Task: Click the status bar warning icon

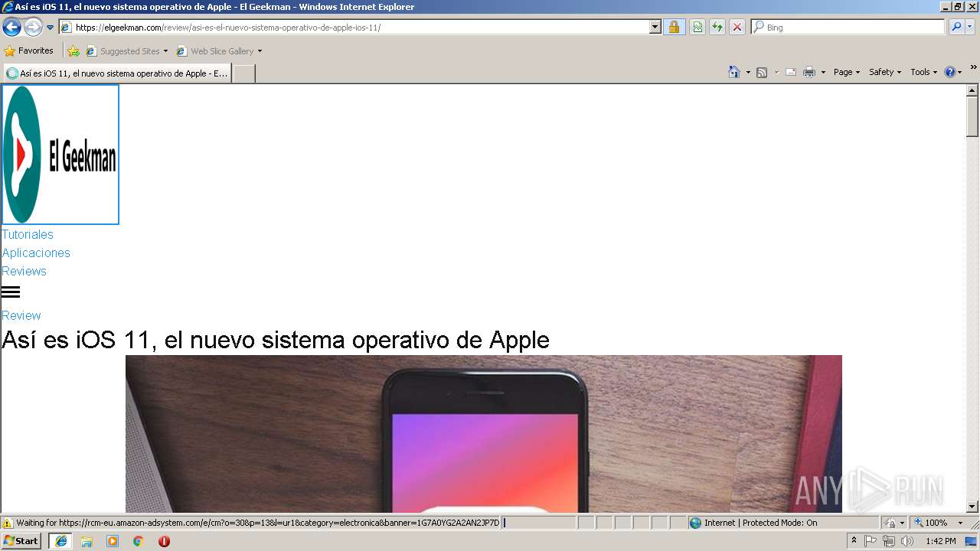Action: tap(8, 523)
